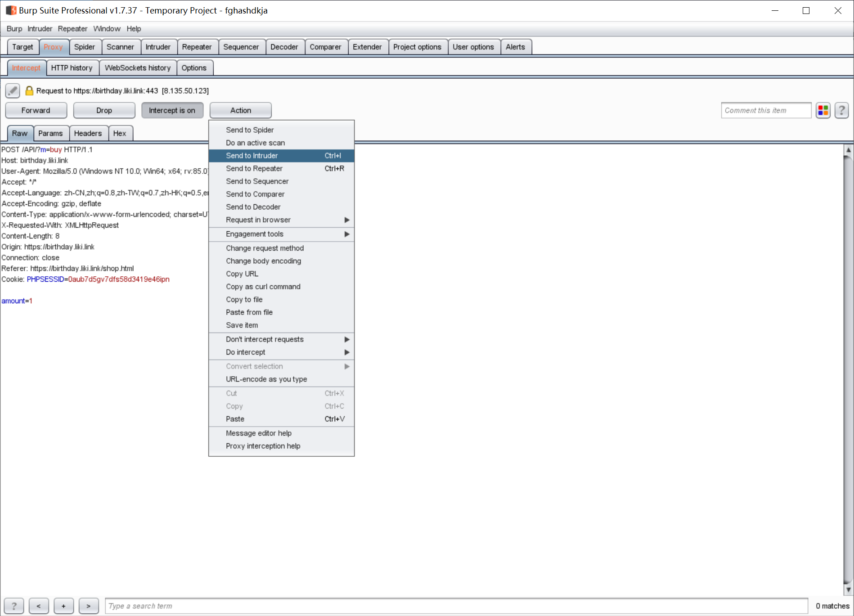
Task: Choose Do an active scan
Action: 282,143
